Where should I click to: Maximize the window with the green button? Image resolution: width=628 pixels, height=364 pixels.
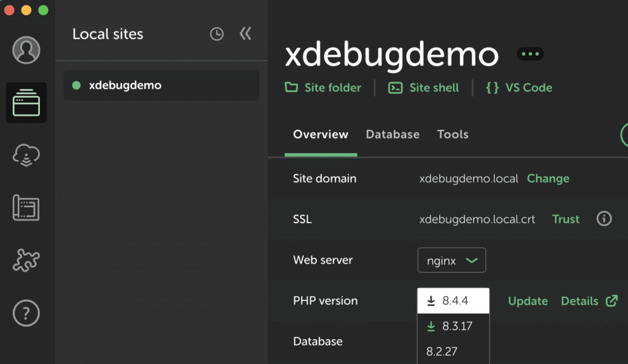[x=44, y=10]
